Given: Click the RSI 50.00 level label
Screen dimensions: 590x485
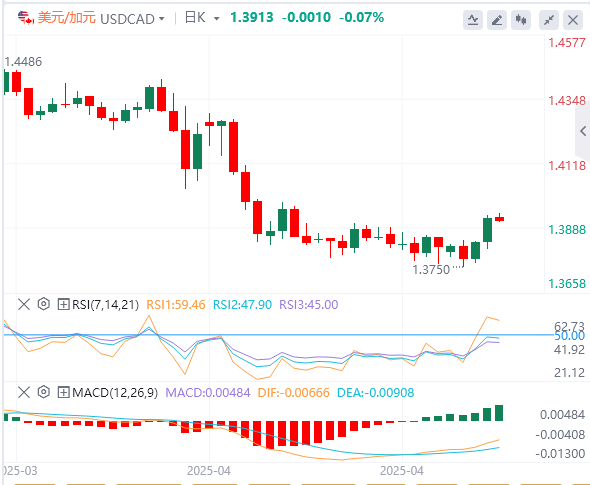Looking at the screenshot, I should click(570, 336).
